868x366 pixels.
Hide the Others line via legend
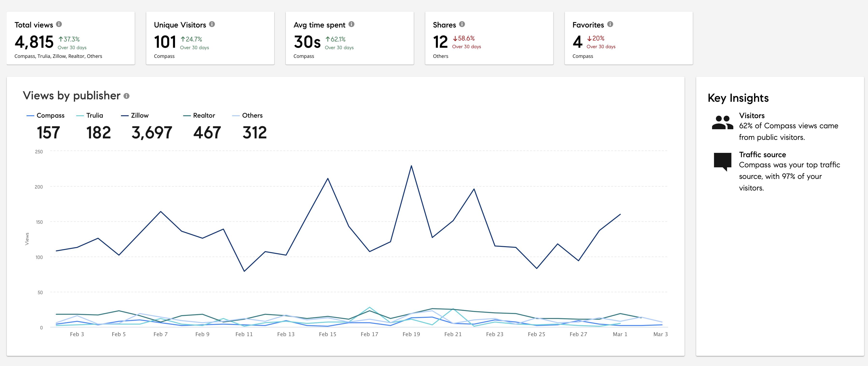click(x=252, y=115)
